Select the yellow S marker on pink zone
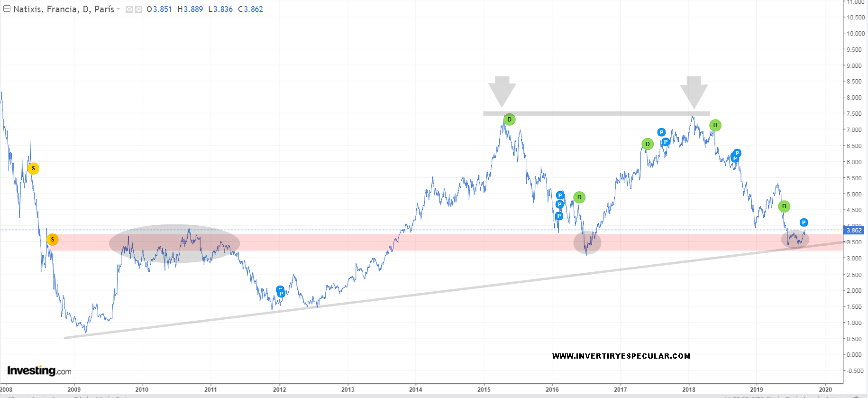The width and height of the screenshot is (868, 398). [x=53, y=240]
